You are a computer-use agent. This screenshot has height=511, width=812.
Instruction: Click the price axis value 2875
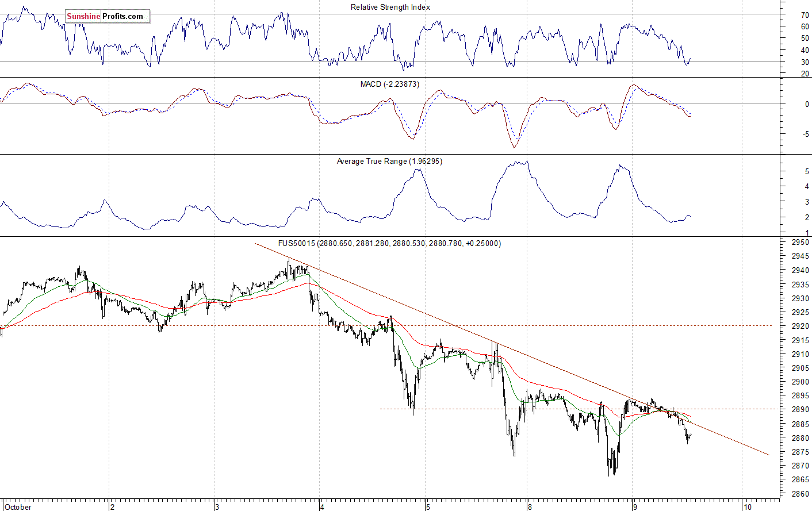801,452
